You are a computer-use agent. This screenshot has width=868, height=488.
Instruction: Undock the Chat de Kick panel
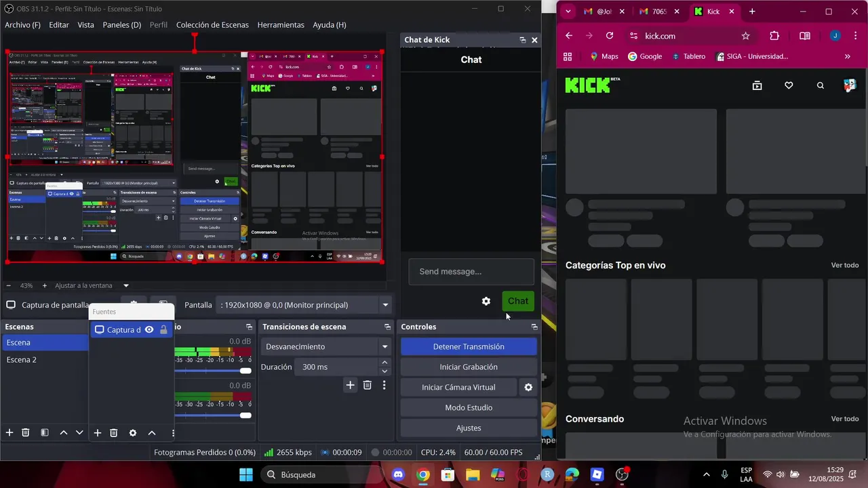[523, 40]
